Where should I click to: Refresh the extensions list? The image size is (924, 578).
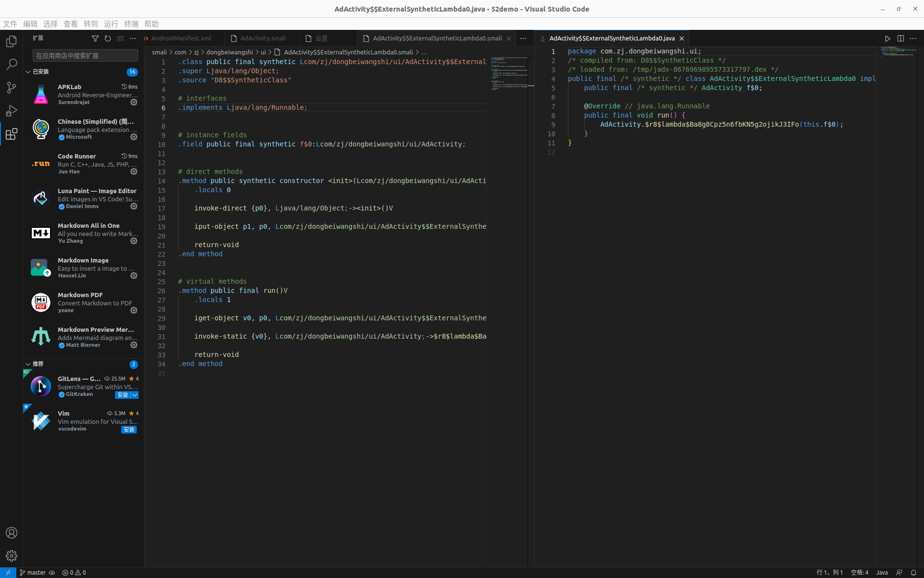(108, 39)
